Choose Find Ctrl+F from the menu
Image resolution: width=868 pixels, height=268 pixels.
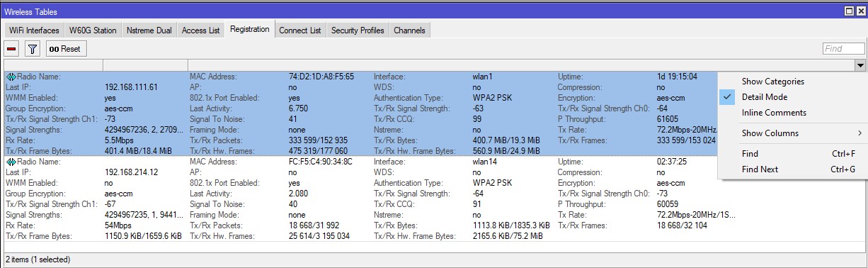(x=793, y=154)
